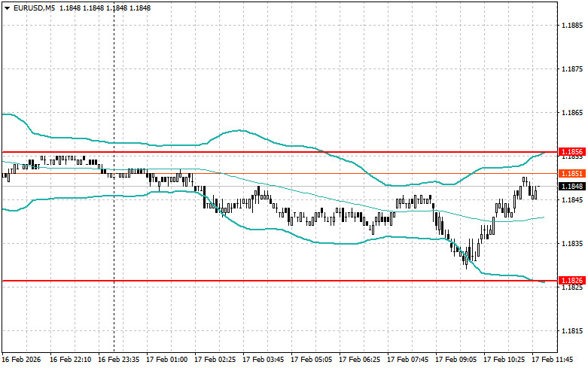
Task: Click the 17 Feb 02:25 time label
Action: coord(215,360)
